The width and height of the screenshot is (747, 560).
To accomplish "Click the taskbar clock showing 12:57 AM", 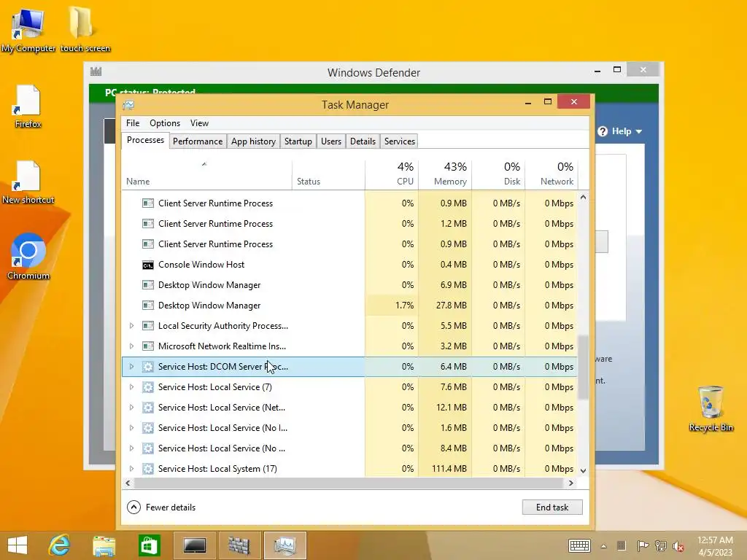I will 715,545.
